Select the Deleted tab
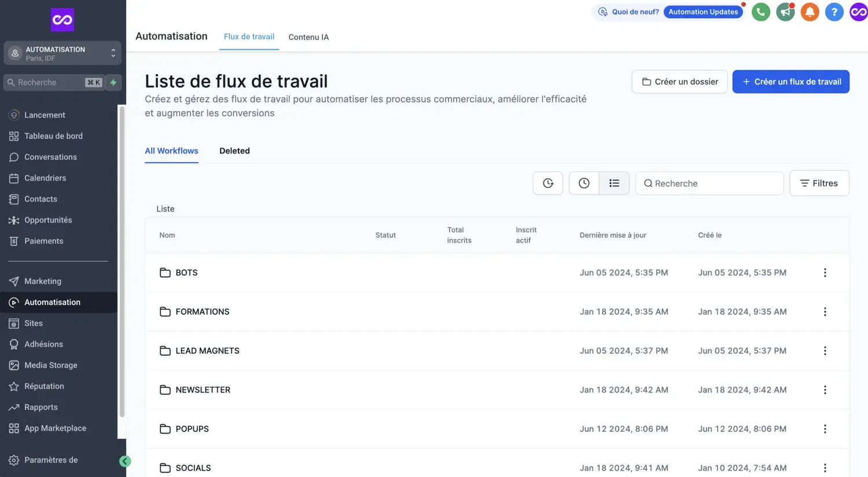Viewport: 868px width, 477px height. coord(234,151)
